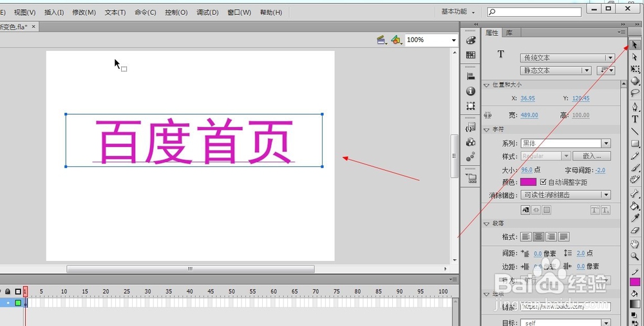Viewport: 644px width, 326px height.
Task: Set paragraph align left
Action: coord(526,237)
